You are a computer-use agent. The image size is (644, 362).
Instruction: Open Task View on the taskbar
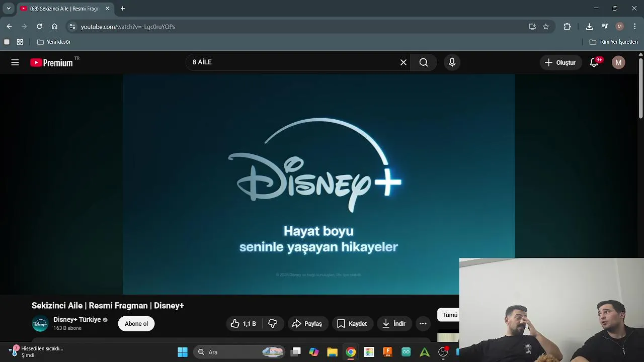pyautogui.click(x=296, y=352)
